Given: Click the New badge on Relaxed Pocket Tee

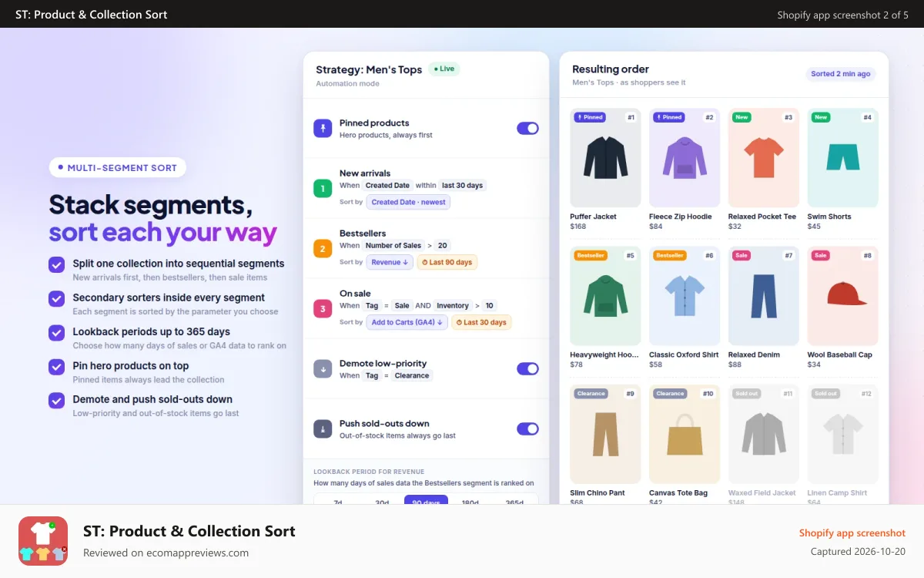Looking at the screenshot, I should tap(742, 117).
